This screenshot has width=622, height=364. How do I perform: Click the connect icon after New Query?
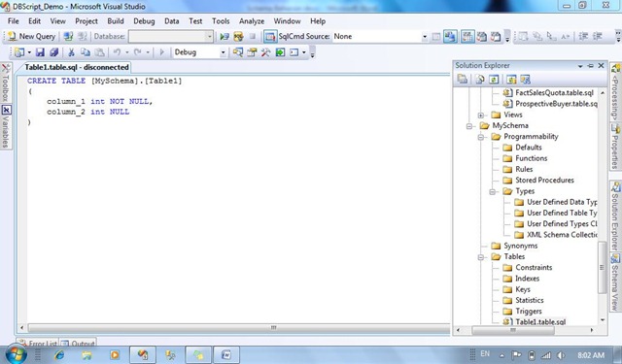click(x=68, y=37)
